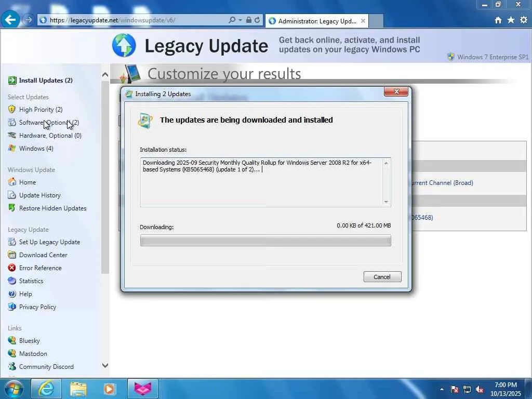
Task: Click the 0.00 KB of 421.00 MB text
Action: tap(364, 225)
